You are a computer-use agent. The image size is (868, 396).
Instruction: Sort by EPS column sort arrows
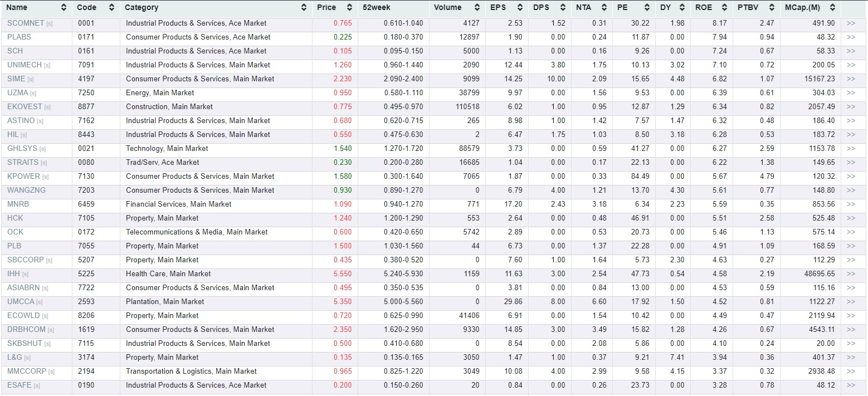[520, 8]
